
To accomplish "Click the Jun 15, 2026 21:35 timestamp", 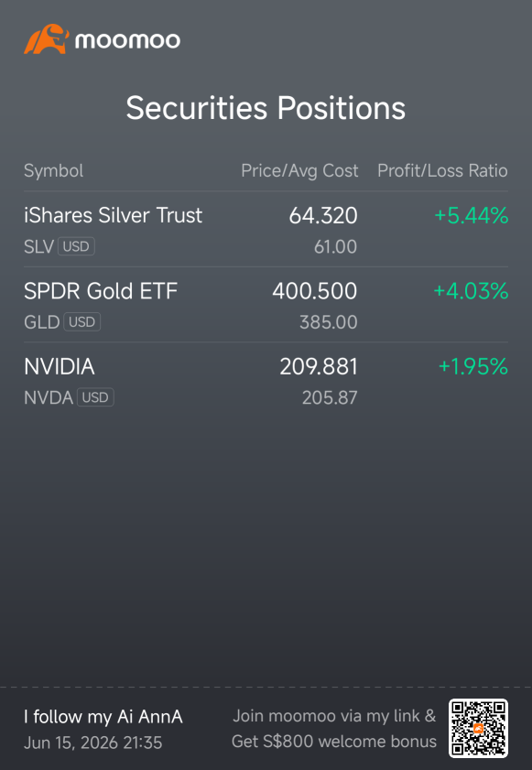I will (92, 743).
